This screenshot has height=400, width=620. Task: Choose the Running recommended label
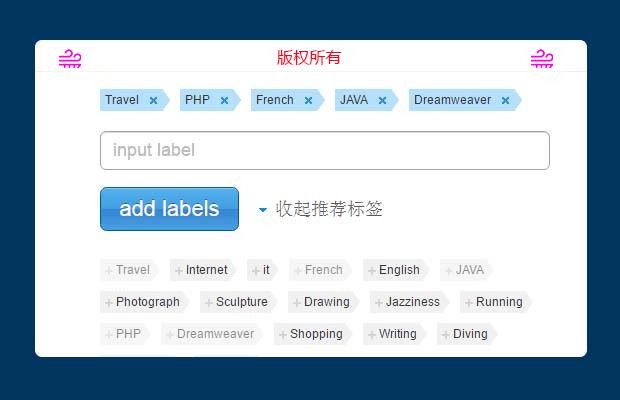coord(498,302)
